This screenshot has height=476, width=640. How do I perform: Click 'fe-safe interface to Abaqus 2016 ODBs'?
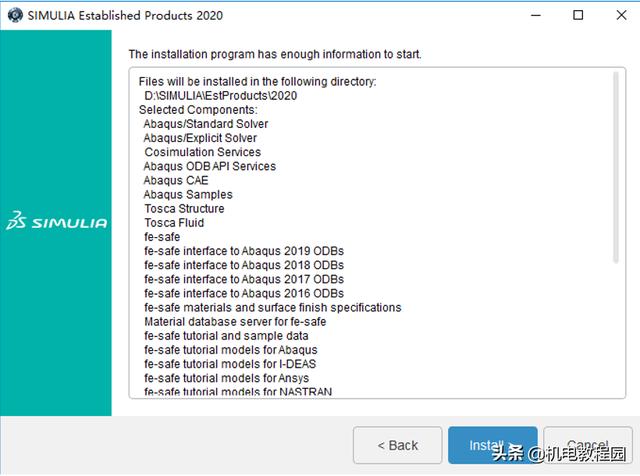[244, 293]
